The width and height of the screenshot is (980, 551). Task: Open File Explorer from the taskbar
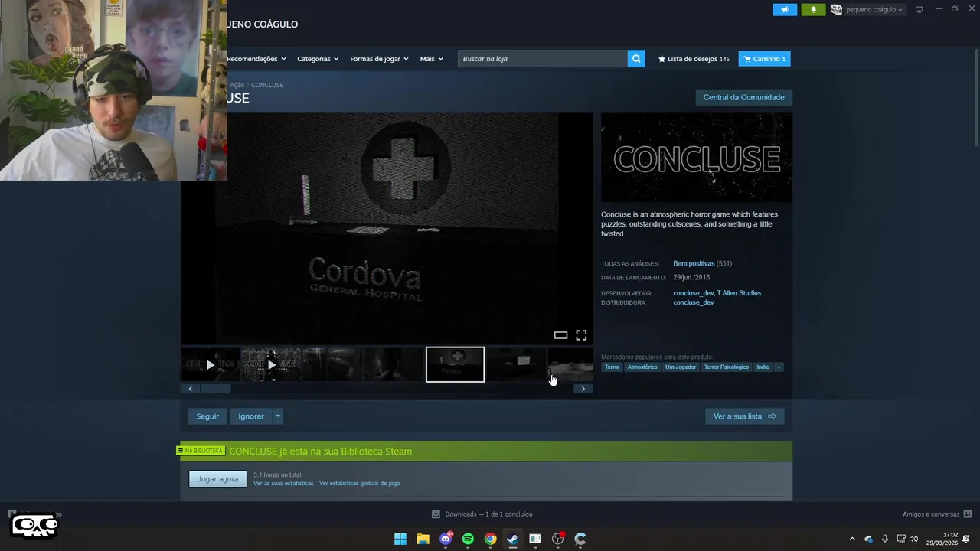(x=423, y=540)
